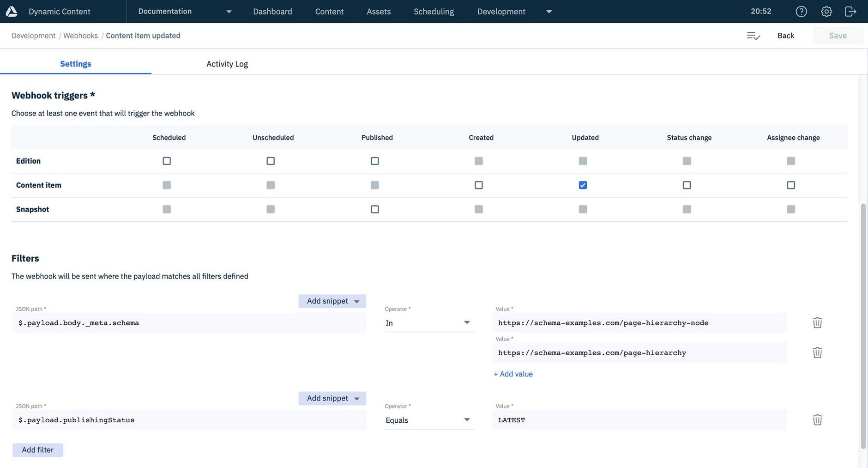The height and width of the screenshot is (468, 868).
Task: Enable Content item Assignee change checkbox
Action: pyautogui.click(x=791, y=185)
